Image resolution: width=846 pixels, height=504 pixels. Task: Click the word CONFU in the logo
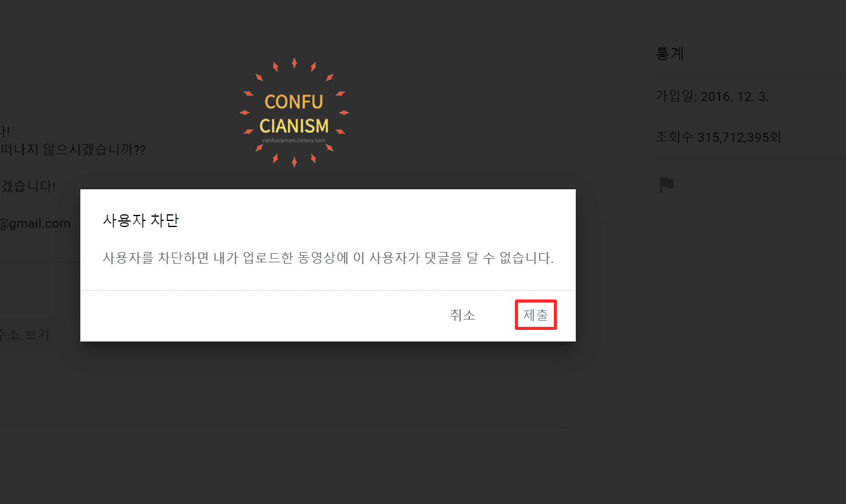pyautogui.click(x=294, y=102)
